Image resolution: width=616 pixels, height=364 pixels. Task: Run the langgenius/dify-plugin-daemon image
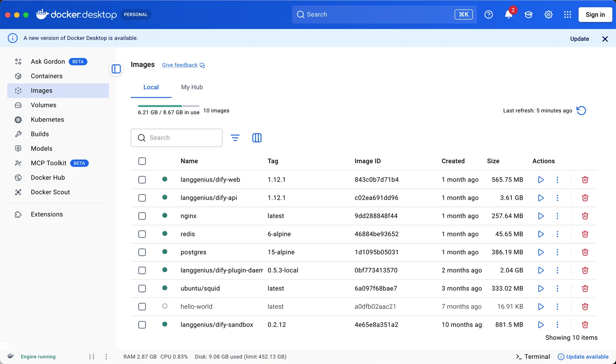(x=541, y=270)
